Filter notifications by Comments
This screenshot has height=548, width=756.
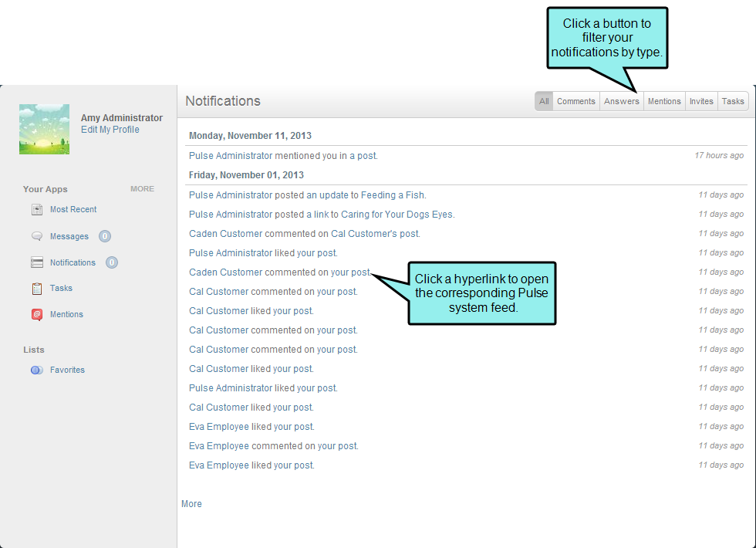576,101
